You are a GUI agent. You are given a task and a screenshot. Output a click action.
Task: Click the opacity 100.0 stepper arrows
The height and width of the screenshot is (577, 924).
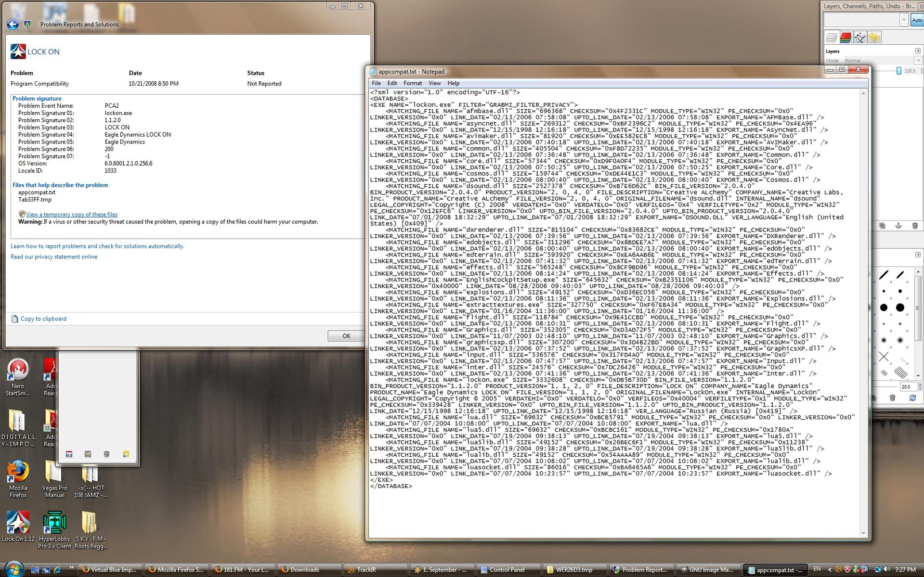(x=922, y=71)
